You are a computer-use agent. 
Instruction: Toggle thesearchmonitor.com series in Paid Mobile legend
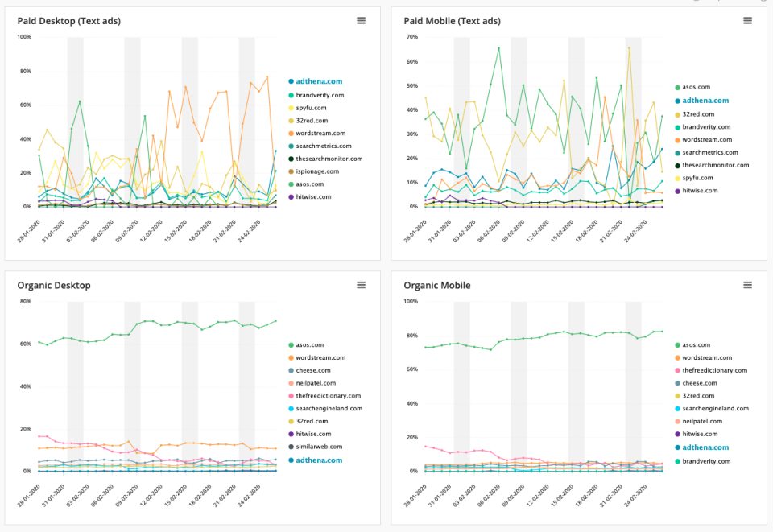pyautogui.click(x=712, y=166)
